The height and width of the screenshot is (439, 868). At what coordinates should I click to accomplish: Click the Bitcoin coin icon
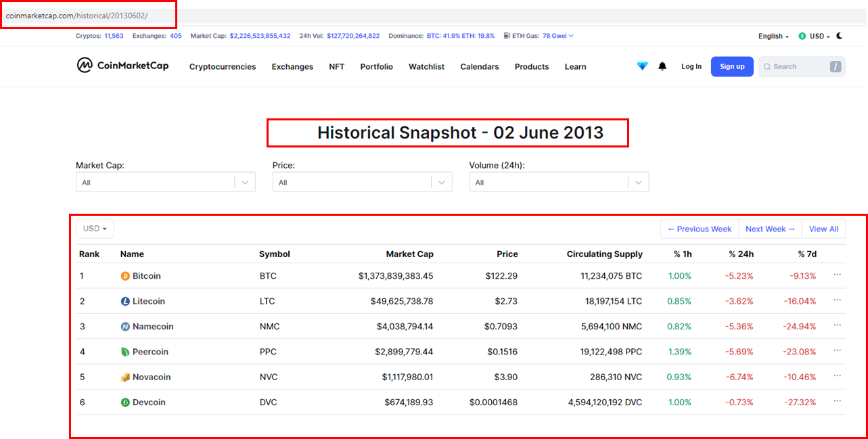(x=124, y=276)
